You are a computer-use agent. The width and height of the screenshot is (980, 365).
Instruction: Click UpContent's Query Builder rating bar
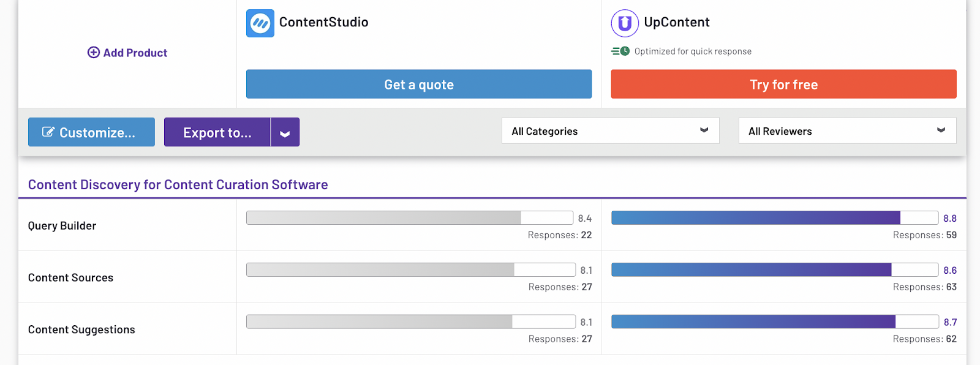(774, 218)
